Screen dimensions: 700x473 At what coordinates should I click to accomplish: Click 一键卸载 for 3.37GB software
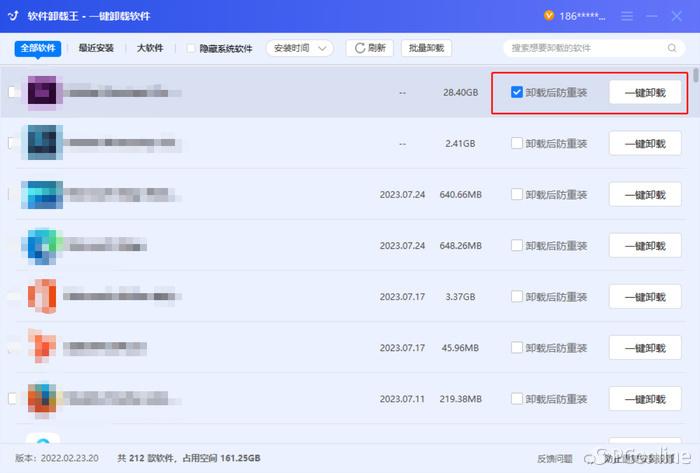pos(645,297)
